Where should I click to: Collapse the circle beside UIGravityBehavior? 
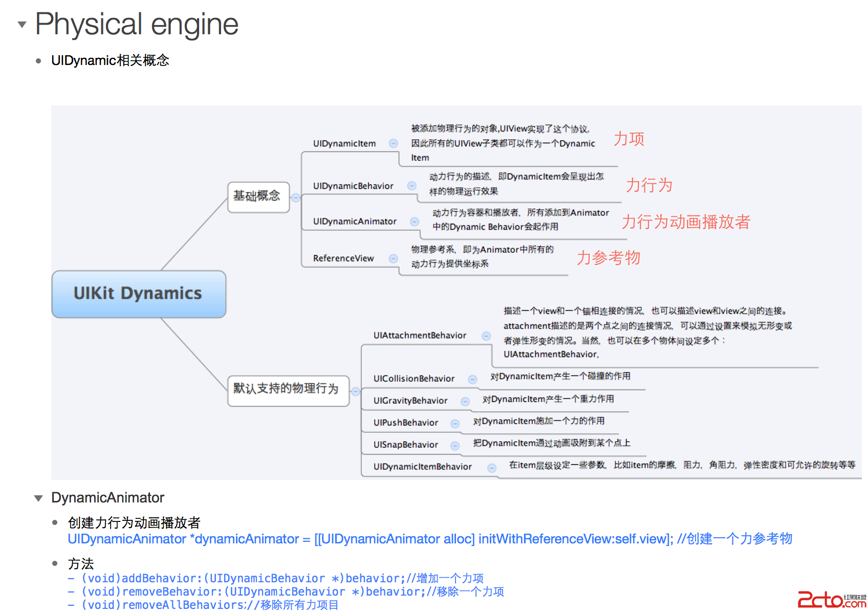pyautogui.click(x=465, y=401)
